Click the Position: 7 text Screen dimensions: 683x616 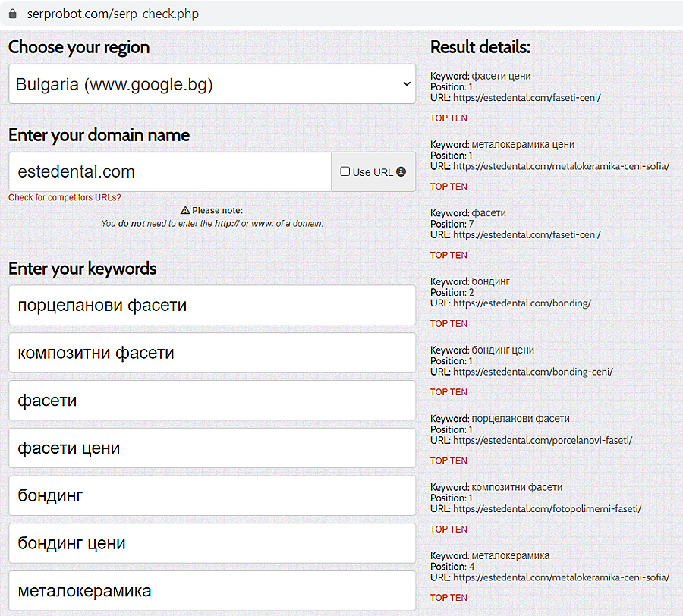click(x=452, y=224)
